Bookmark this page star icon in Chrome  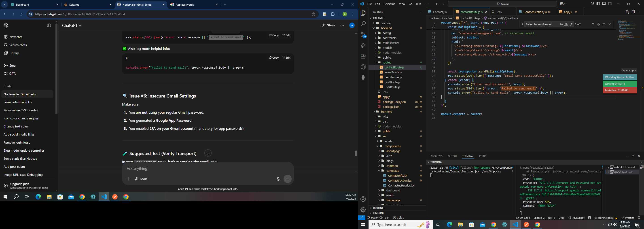314,14
